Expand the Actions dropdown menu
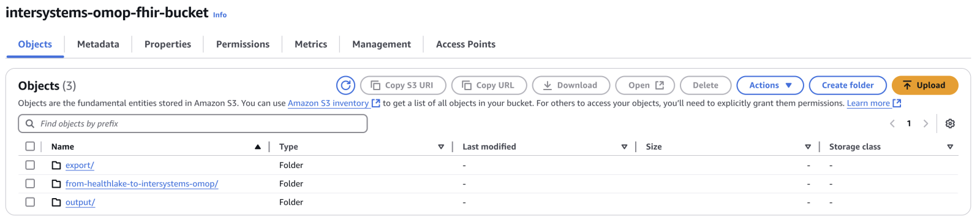 (x=770, y=85)
